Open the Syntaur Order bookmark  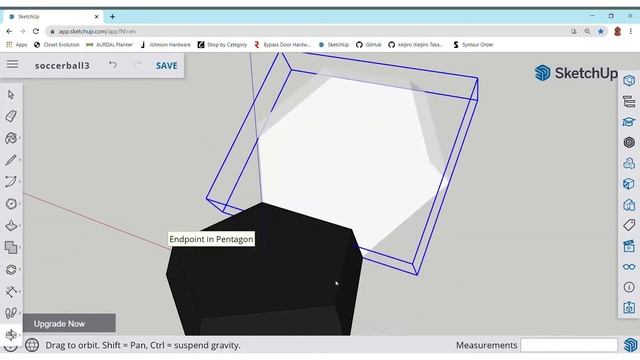coord(473,45)
